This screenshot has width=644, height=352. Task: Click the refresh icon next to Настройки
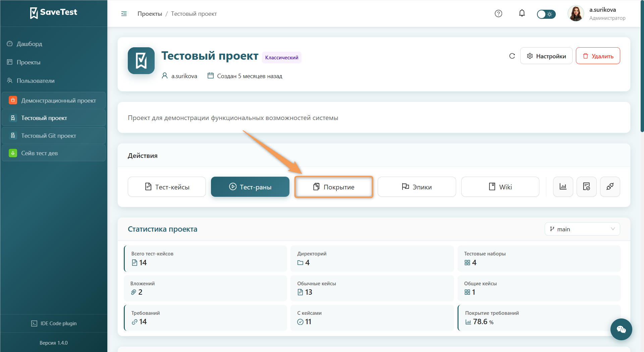coord(512,56)
